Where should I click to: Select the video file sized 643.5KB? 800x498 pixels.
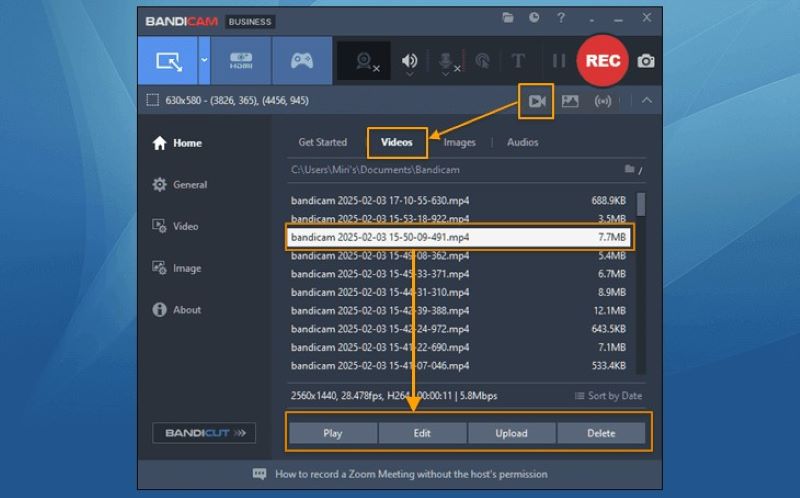(459, 329)
